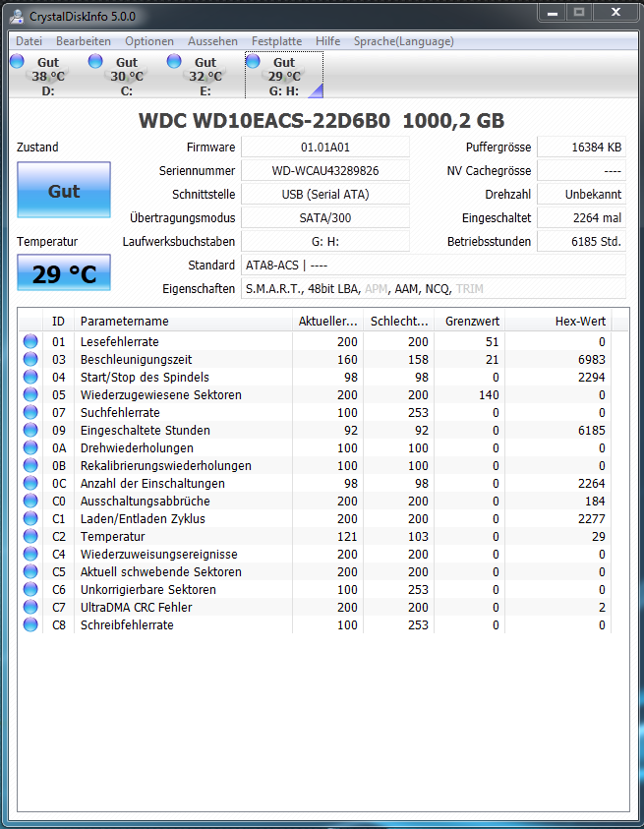Open the Hilfe menu
The width and height of the screenshot is (644, 829).
(327, 41)
